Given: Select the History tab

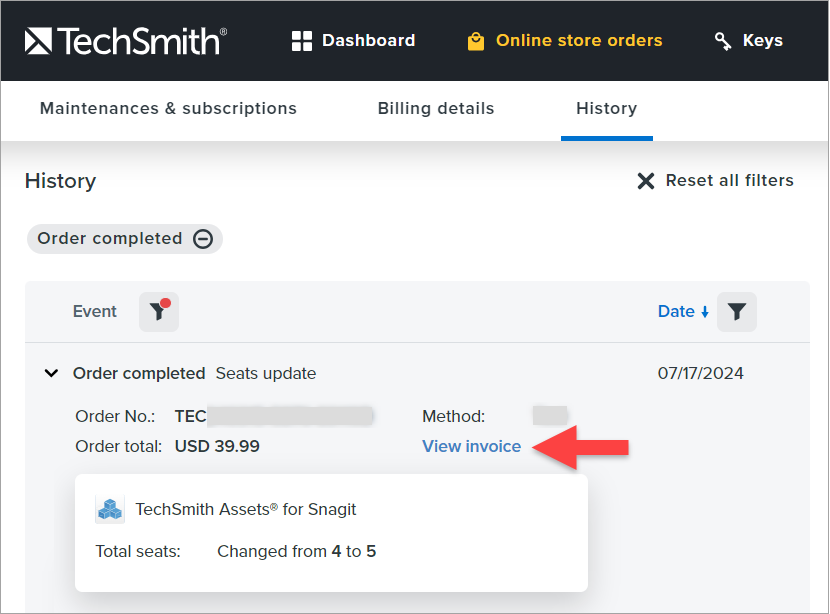Looking at the screenshot, I should (606, 109).
